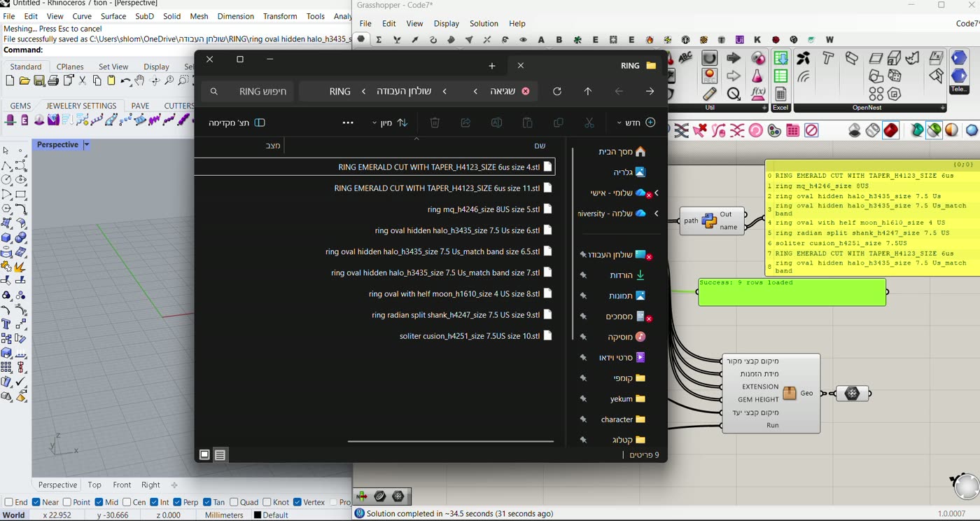Click the Save floppy-disk icon in Rhino
The height and width of the screenshot is (521, 980).
tap(39, 81)
